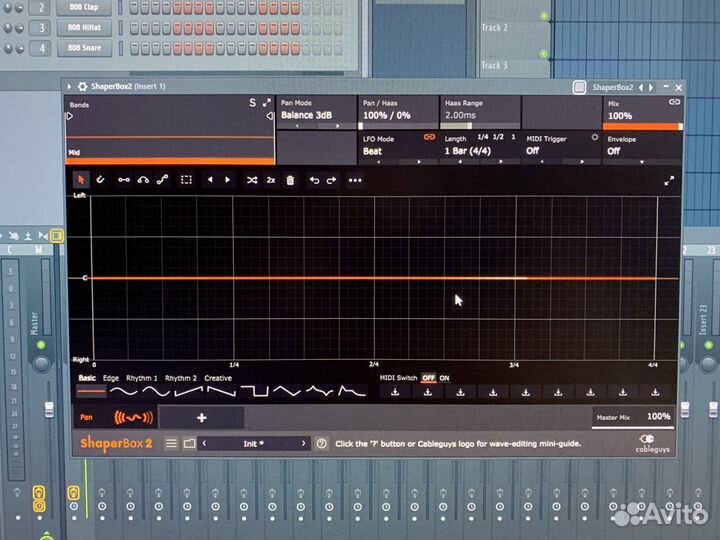Set MIDI Switch to OFF

pyautogui.click(x=428, y=378)
